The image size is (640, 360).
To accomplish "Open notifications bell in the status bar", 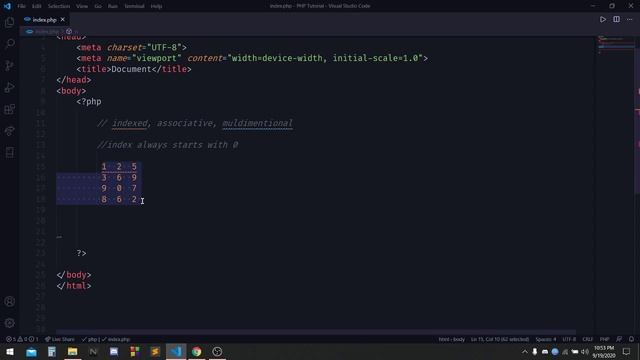I will coord(631,339).
